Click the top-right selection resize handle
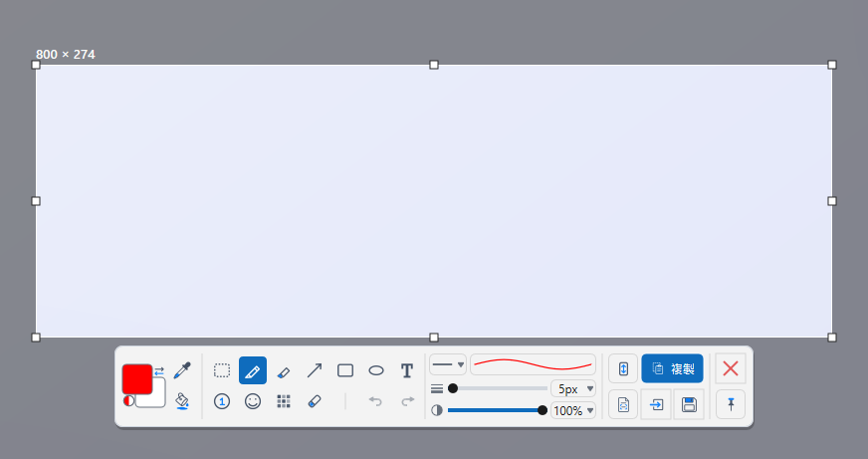 tap(832, 65)
